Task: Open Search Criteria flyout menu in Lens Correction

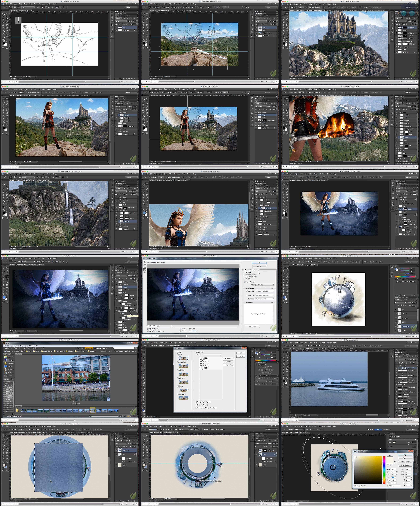Action: click(x=272, y=289)
